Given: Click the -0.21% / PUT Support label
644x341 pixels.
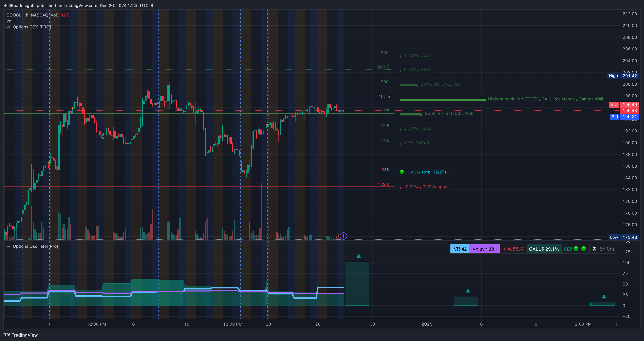Looking at the screenshot, I should pyautogui.click(x=426, y=187).
